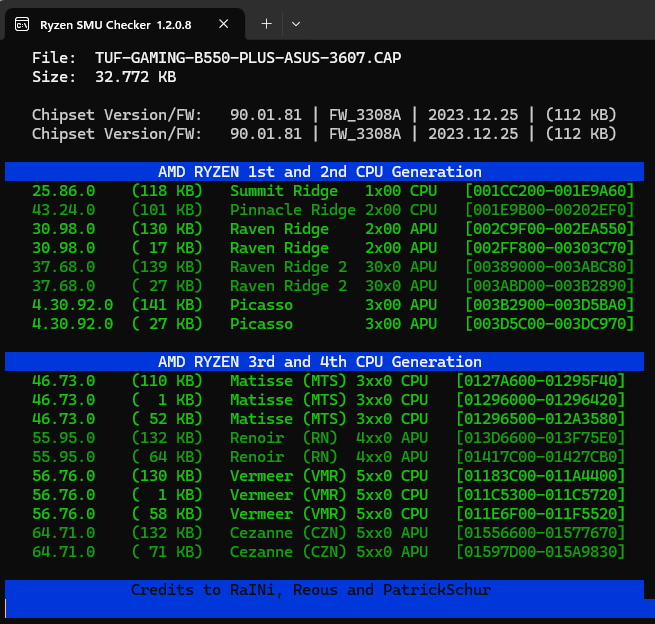Click Renoir (RN) in the 132 KB row

pos(284,438)
